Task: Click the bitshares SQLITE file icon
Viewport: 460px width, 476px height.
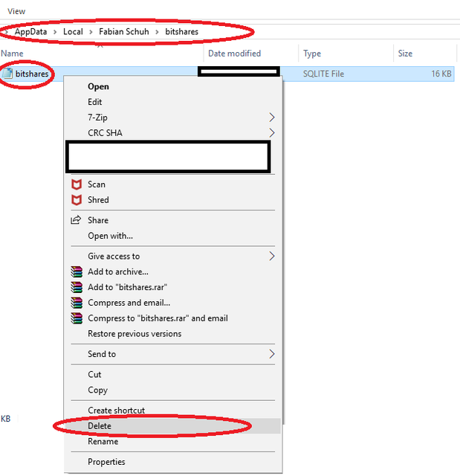Action: click(7, 74)
